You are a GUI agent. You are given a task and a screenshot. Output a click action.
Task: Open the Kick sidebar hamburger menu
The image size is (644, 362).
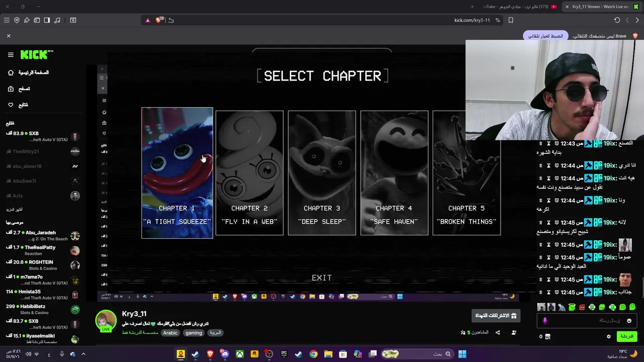tap(11, 54)
